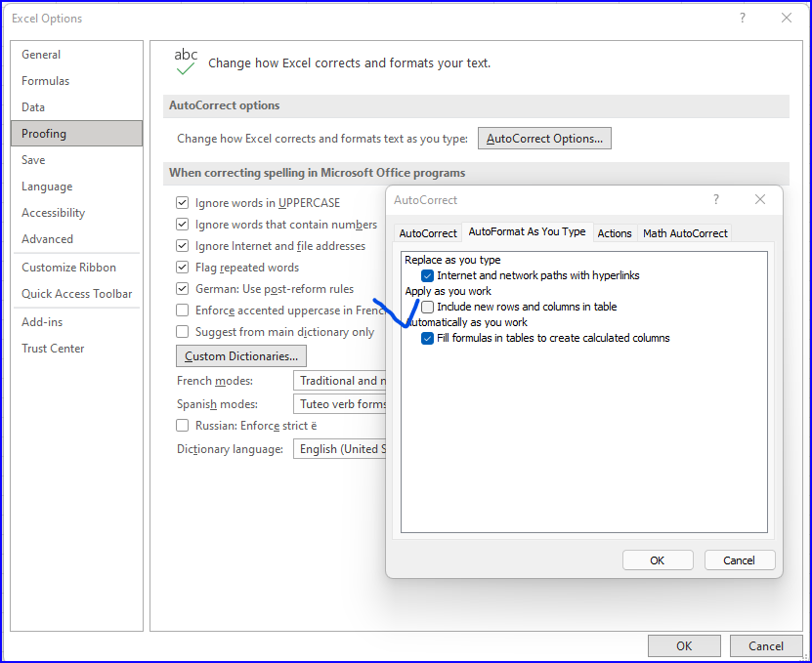Open Advanced options category
Image resolution: width=812 pixels, height=663 pixels.
point(76,239)
